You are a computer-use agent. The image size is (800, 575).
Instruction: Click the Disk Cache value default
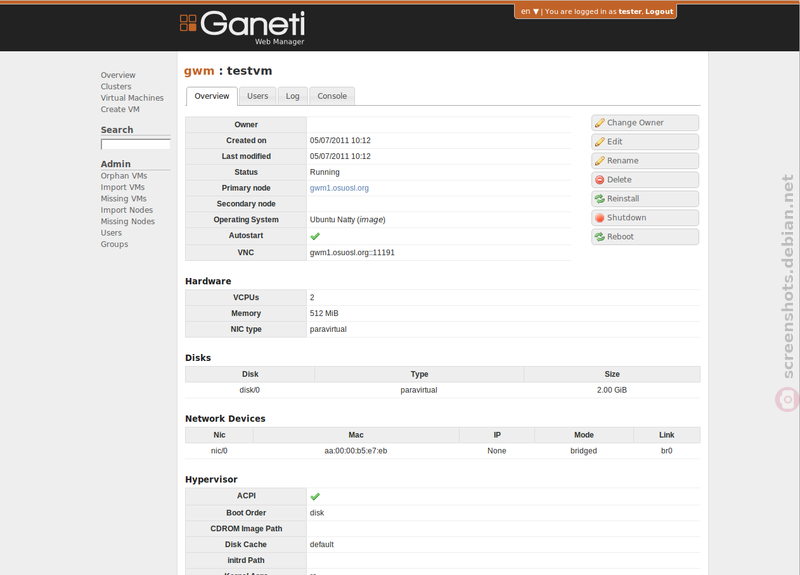321,544
